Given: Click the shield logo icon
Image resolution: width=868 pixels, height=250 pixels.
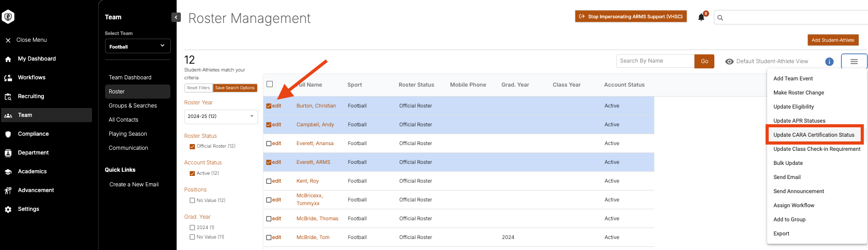Looking at the screenshot, I should pos(8,17).
